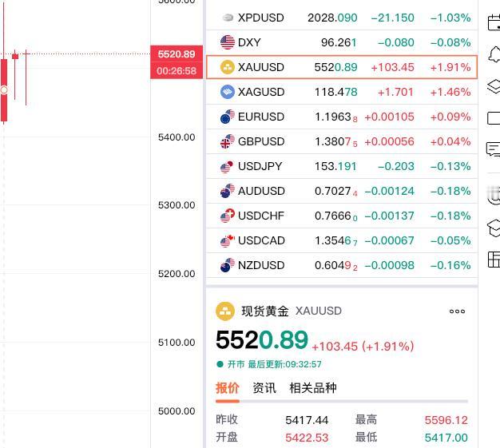This screenshot has width=500, height=448.
Task: Click the large 5520.89 price in detail panel
Action: point(262,340)
